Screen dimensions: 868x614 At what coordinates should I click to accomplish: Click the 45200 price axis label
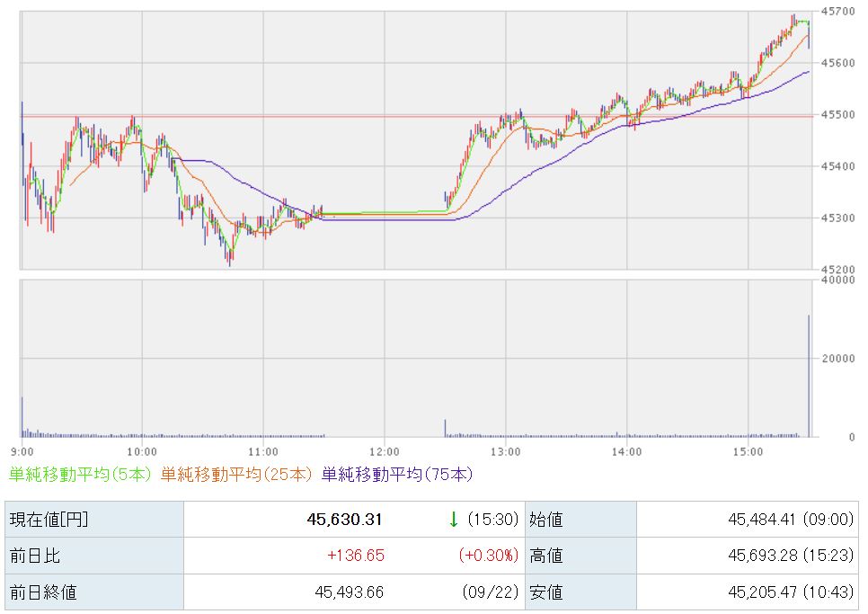tap(838, 270)
